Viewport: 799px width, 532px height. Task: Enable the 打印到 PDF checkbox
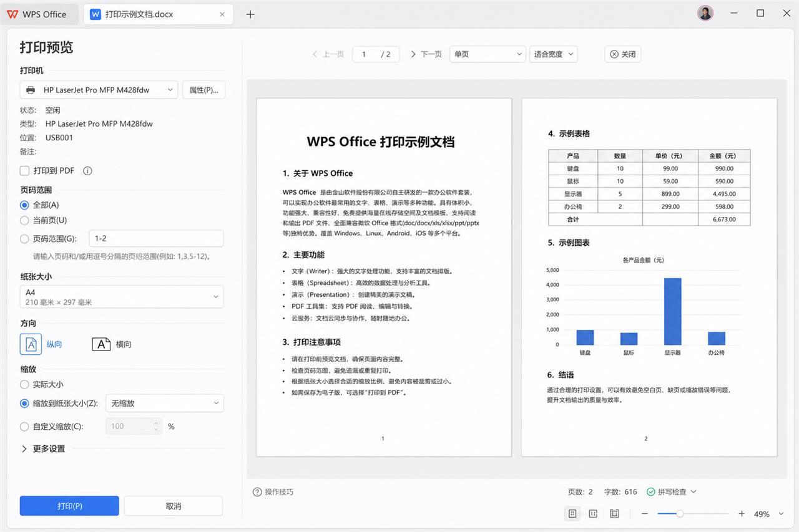[25, 170]
